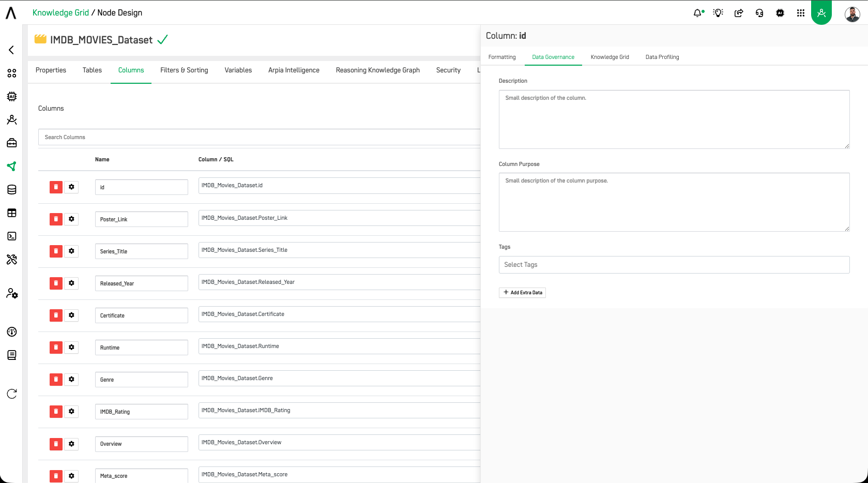Open the Arpia Intelligence tab
Viewport: 868px width, 483px height.
click(294, 70)
